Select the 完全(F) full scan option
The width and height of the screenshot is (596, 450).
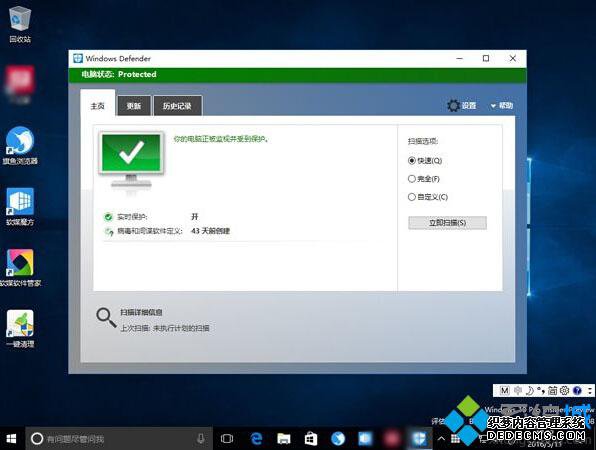pyautogui.click(x=424, y=179)
